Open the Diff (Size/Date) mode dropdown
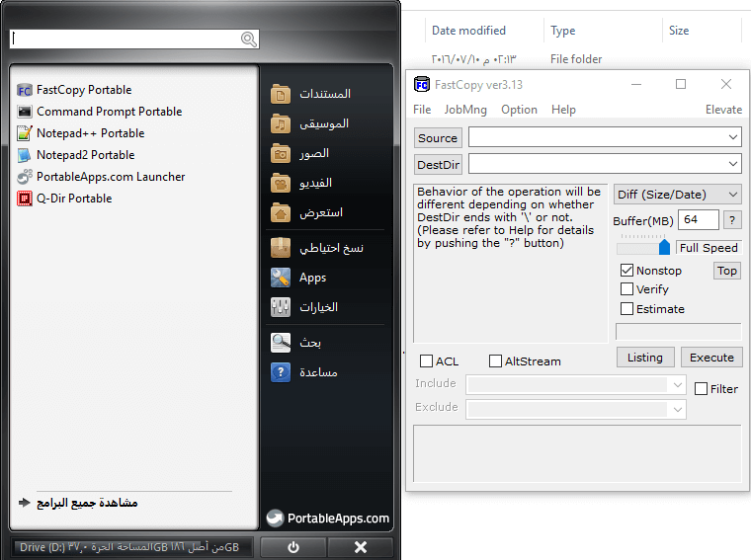Screen dimensions: 751x560 pyautogui.click(x=677, y=195)
